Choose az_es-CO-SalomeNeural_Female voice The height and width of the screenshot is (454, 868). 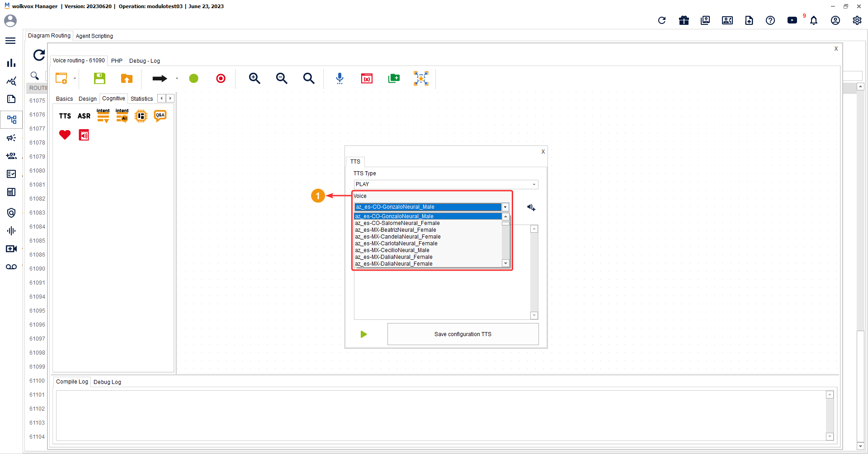point(428,223)
